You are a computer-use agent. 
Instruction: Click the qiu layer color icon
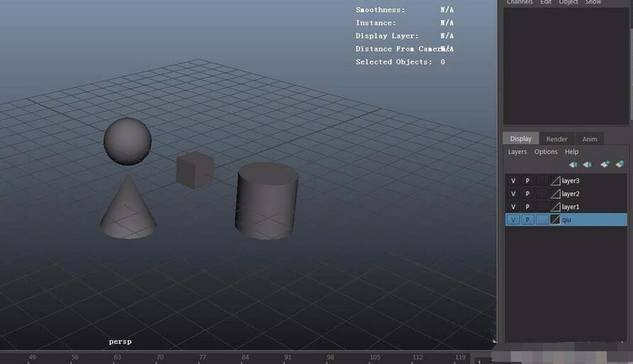(x=556, y=220)
